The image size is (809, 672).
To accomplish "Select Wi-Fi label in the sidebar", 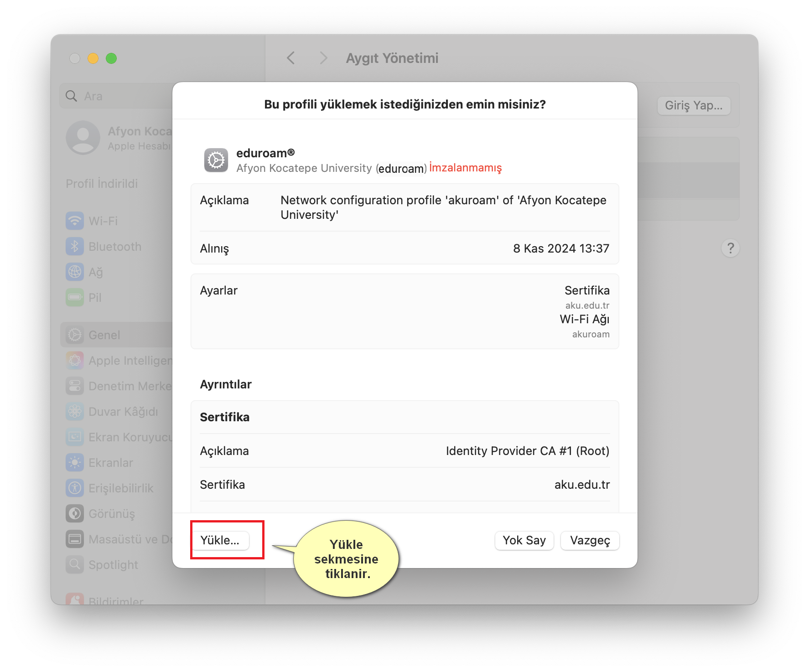I will [103, 221].
